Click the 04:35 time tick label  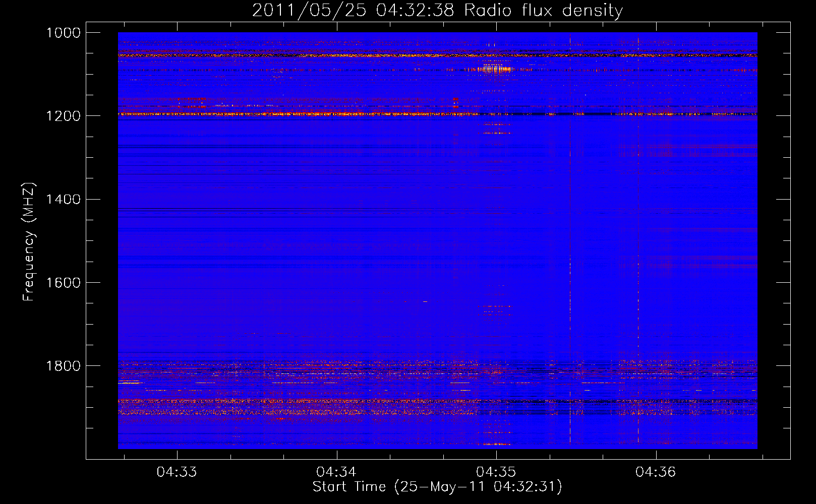[x=496, y=472]
